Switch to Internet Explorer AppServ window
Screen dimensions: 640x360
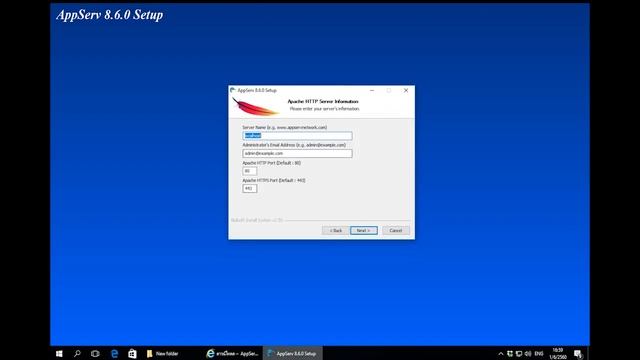(x=233, y=353)
